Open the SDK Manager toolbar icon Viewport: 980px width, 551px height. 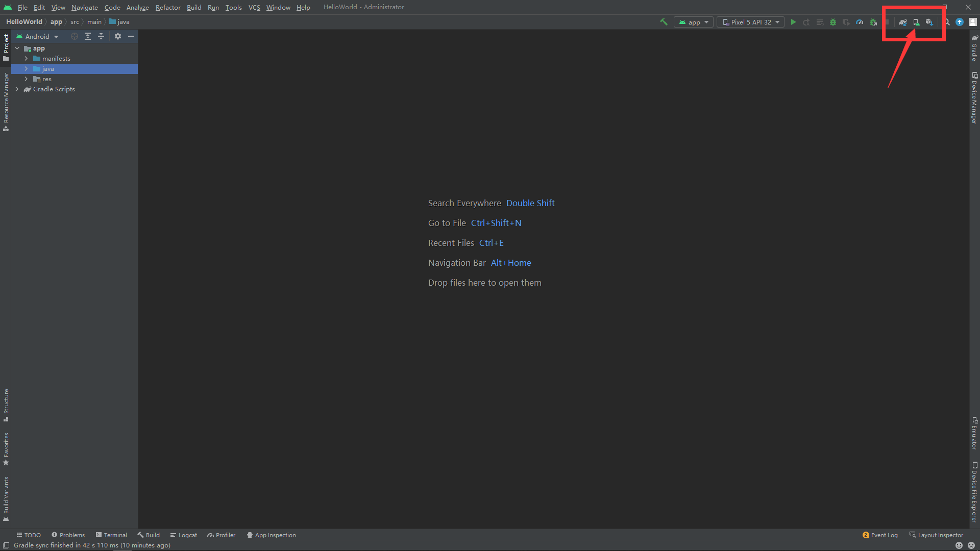coord(929,22)
